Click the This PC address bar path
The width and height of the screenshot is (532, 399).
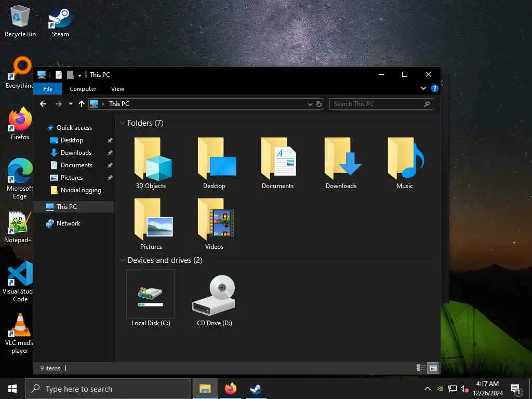[x=119, y=104]
